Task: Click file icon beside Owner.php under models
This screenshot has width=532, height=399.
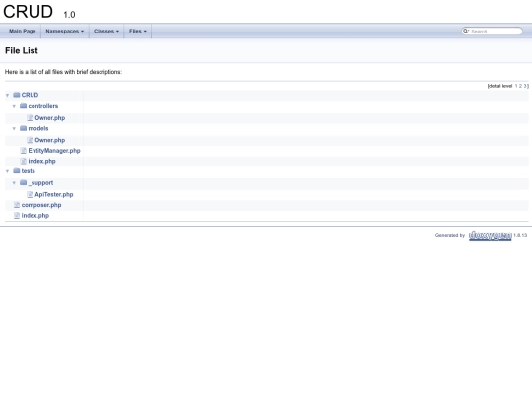Action: tap(30, 140)
